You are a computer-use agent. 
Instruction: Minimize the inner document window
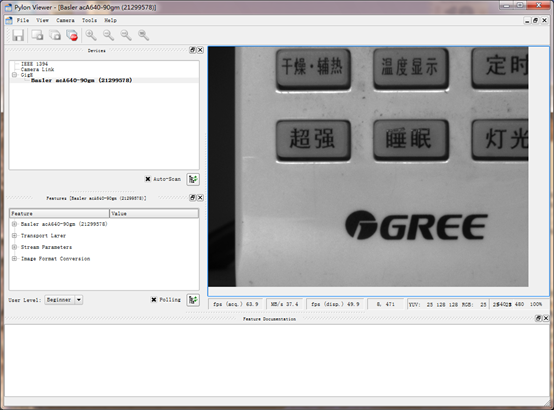click(x=527, y=20)
